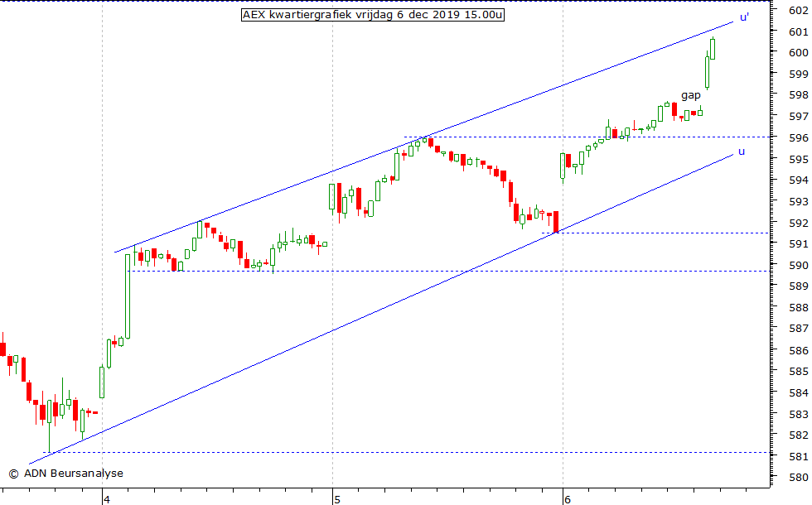Click the chart title 'AEX kwartiergrafiek vrijdag 6 dec 2019 15.00u'
The width and height of the screenshot is (812, 505).
click(x=372, y=15)
